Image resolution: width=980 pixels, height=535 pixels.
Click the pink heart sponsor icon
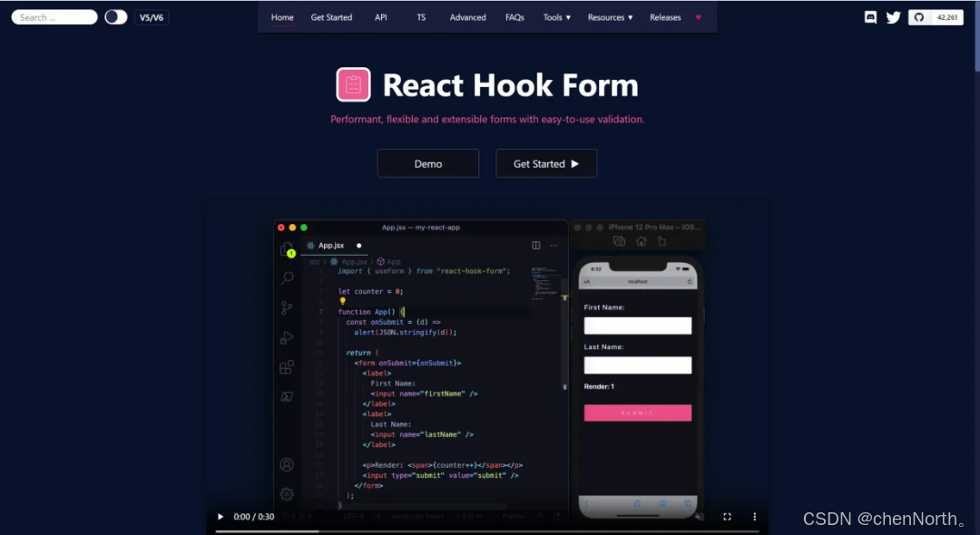point(698,17)
